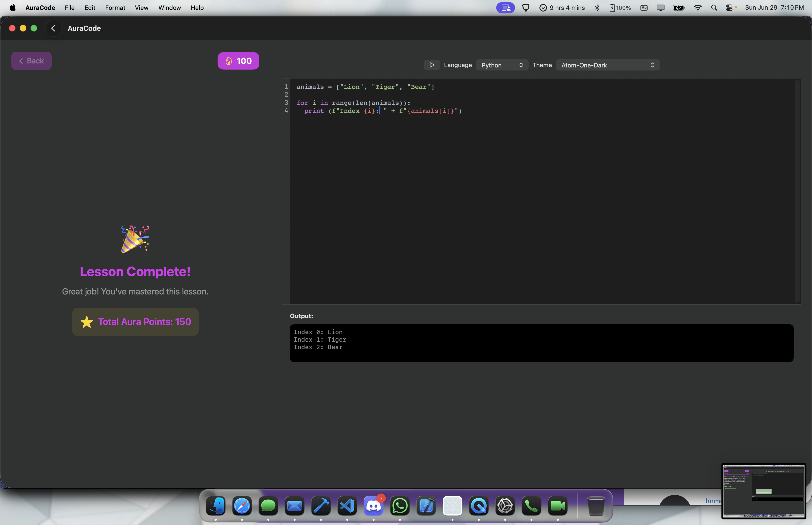The height and width of the screenshot is (525, 812).
Task: Open the Format menu
Action: [115, 8]
